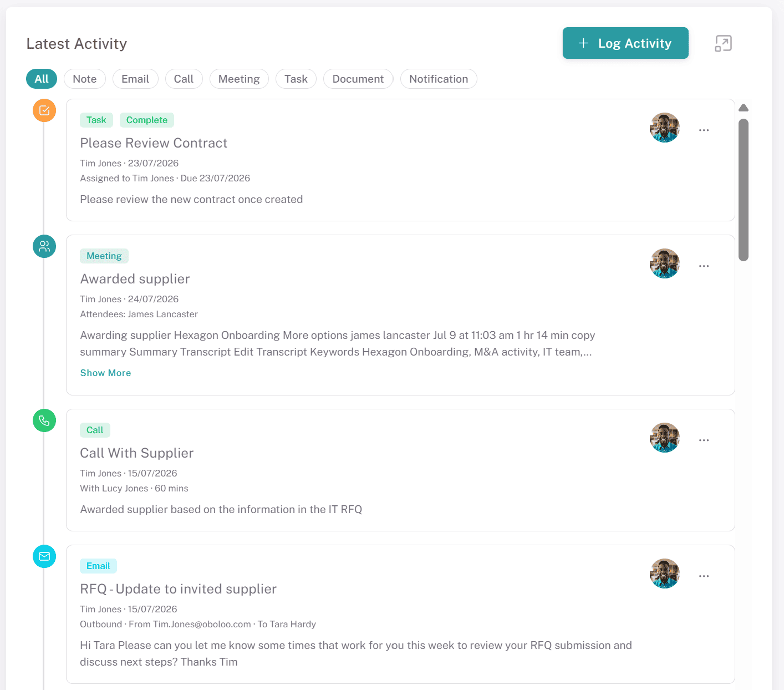Viewport: 784px width, 690px height.
Task: Click the scrollbar up arrow
Action: pos(744,108)
